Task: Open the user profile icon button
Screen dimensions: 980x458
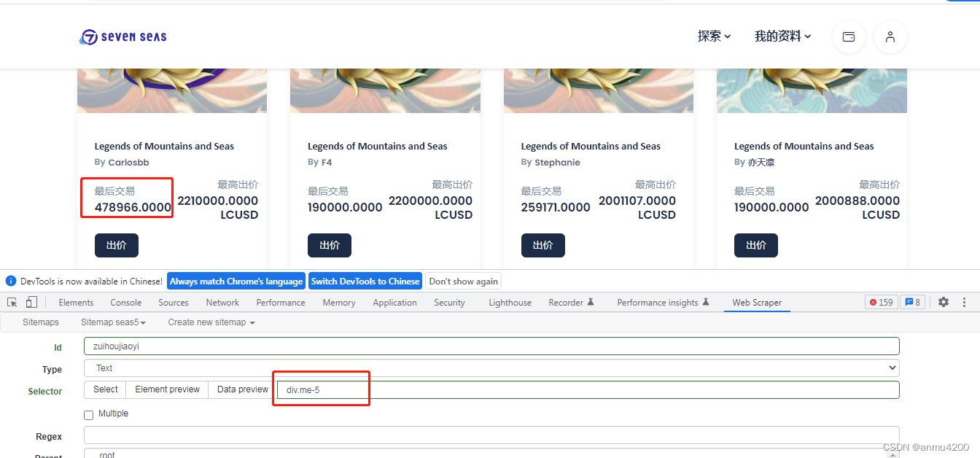Action: point(890,36)
